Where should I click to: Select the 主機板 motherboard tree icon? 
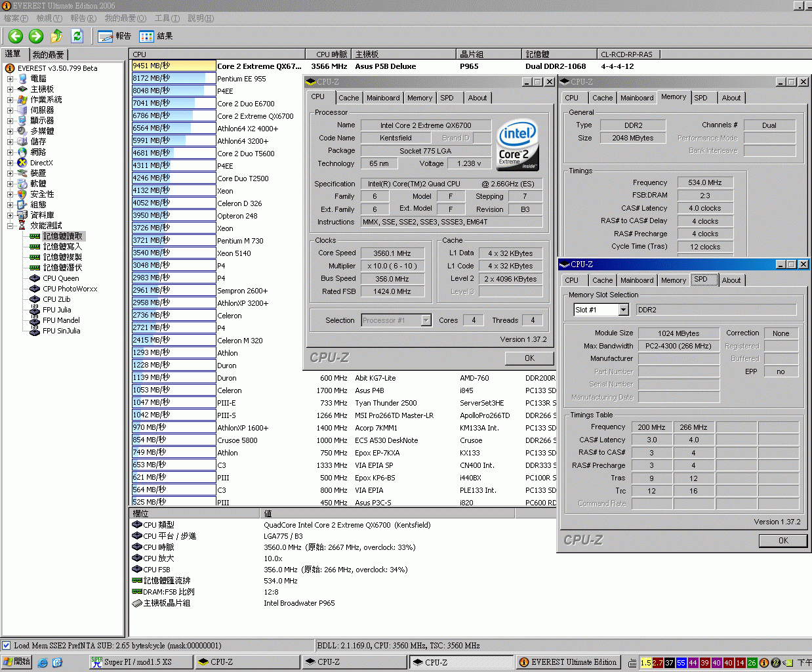tap(22, 89)
